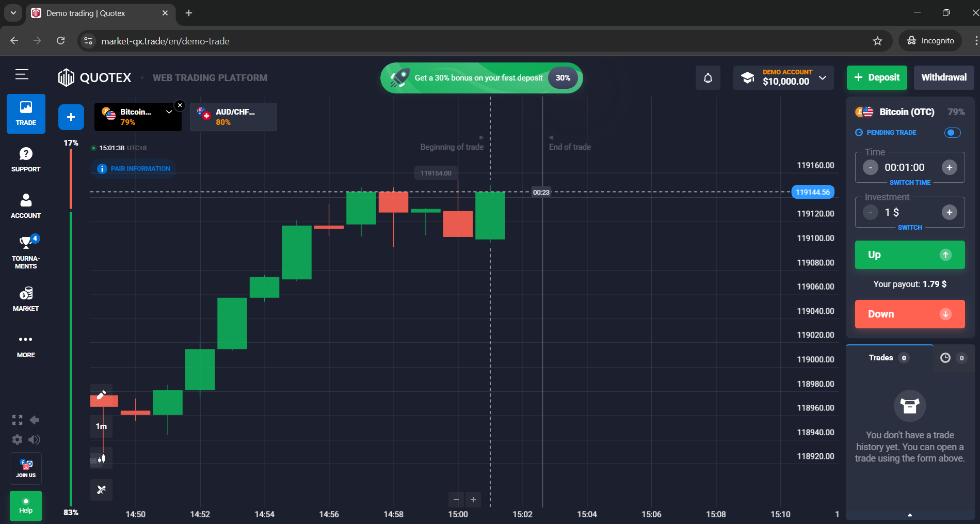
Task: Click the Quotex logo
Action: click(x=95, y=77)
